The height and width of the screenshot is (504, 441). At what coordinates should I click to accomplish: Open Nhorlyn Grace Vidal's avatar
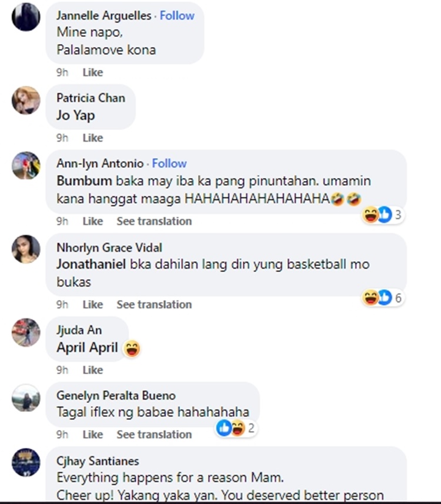(26, 249)
